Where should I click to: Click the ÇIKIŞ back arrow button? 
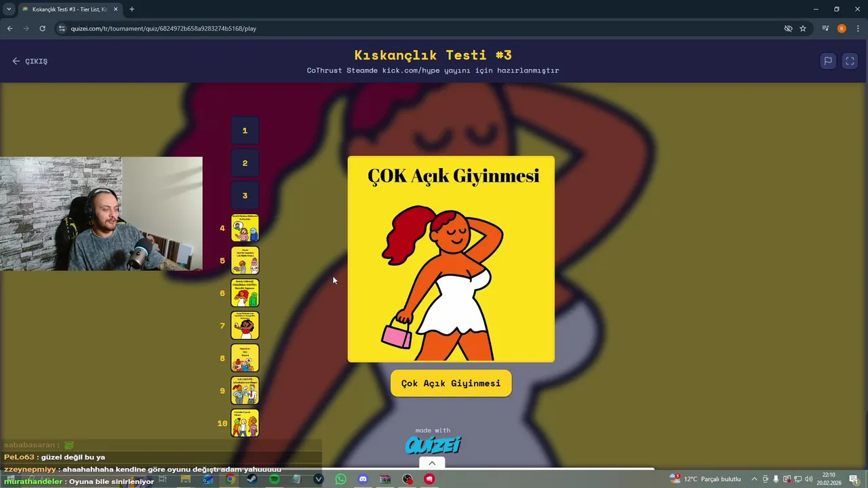(30, 61)
